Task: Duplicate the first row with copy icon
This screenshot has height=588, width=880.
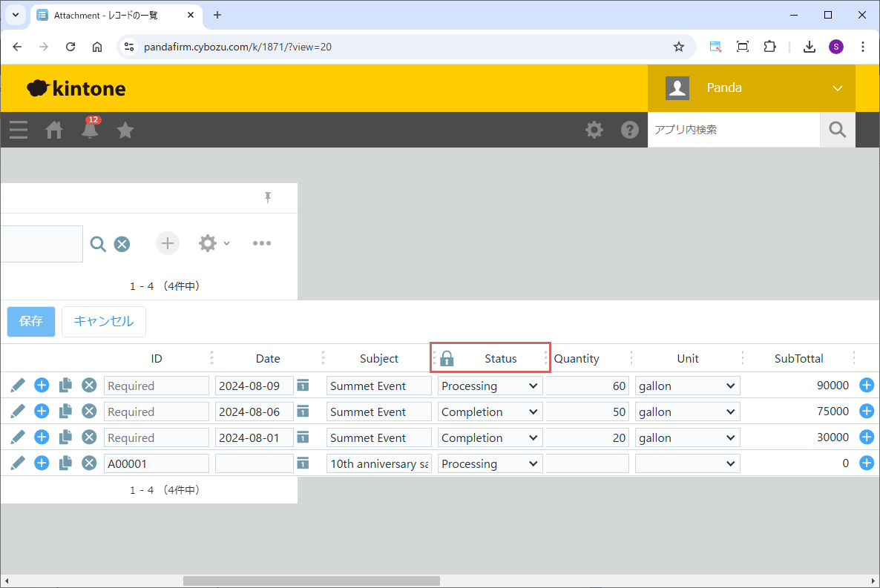Action: [65, 386]
